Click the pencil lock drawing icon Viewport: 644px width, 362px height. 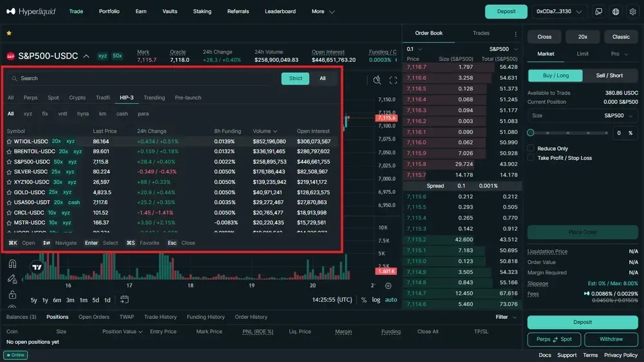click(12, 280)
